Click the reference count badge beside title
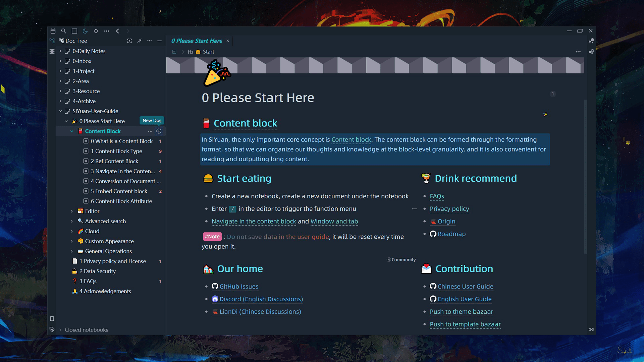 [553, 94]
